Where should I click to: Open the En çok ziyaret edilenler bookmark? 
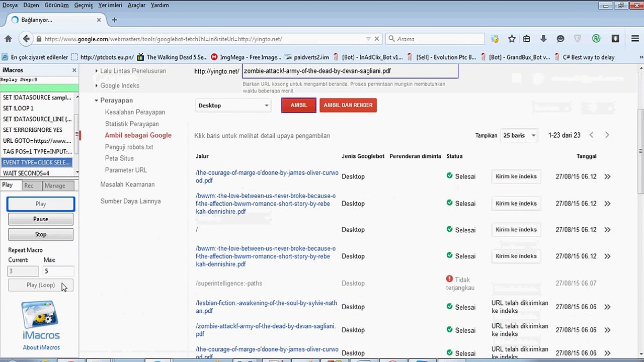35,57
